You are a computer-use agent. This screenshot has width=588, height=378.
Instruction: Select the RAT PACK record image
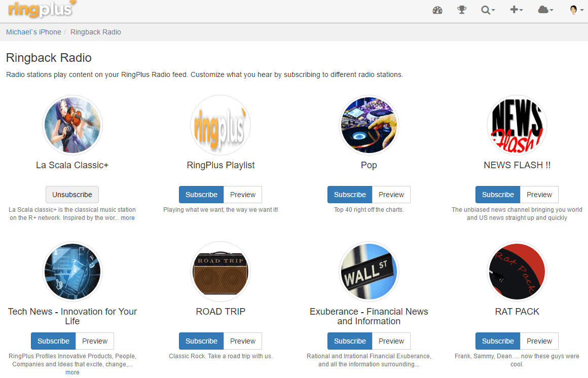517,272
